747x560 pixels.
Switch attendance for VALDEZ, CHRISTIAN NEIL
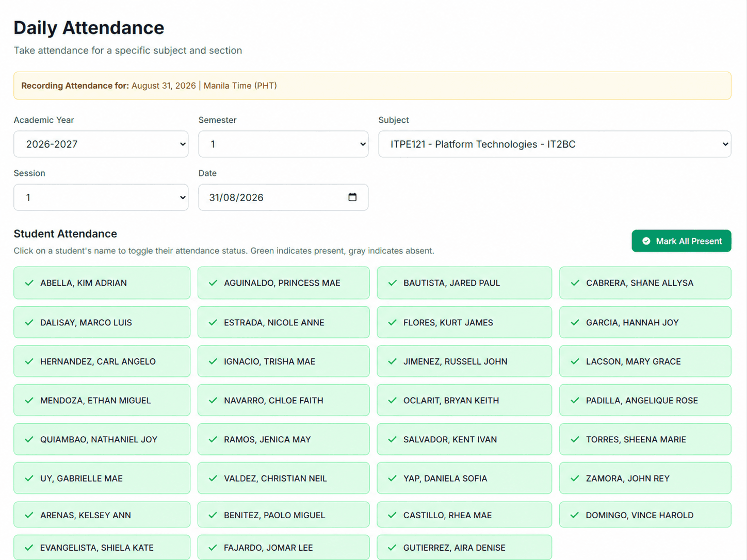click(x=284, y=479)
